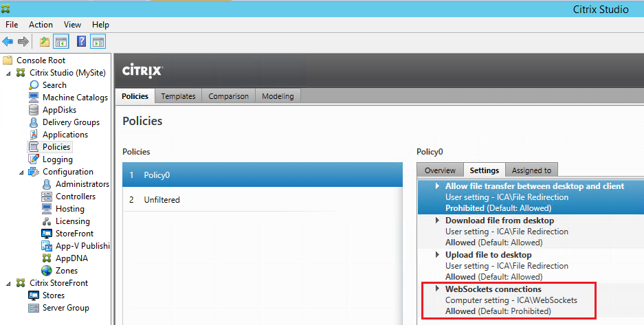Select the Settings tab of Policy0
The image size is (644, 325).
(x=485, y=170)
